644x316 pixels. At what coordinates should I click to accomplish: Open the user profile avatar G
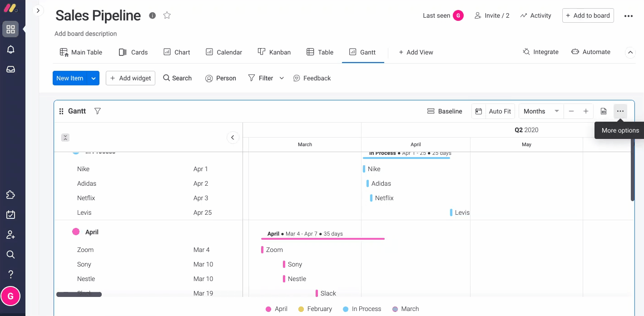tap(10, 296)
